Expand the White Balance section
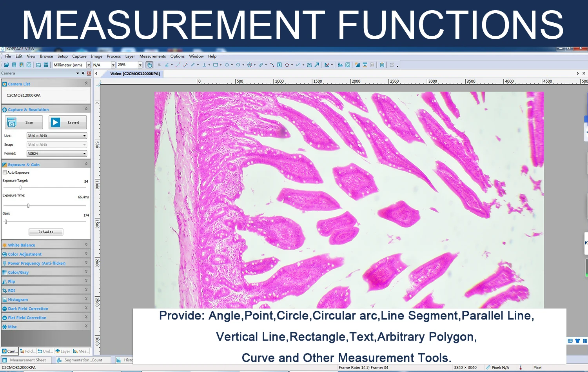Viewport: 588px width, 372px height. pos(46,245)
